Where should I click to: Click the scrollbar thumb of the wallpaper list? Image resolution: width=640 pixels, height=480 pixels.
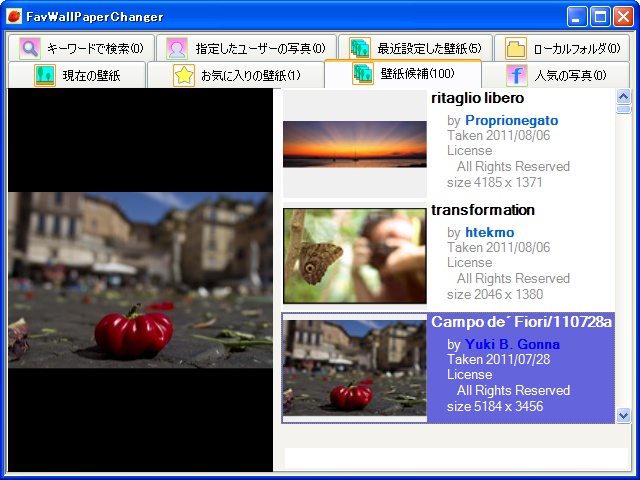click(x=623, y=109)
